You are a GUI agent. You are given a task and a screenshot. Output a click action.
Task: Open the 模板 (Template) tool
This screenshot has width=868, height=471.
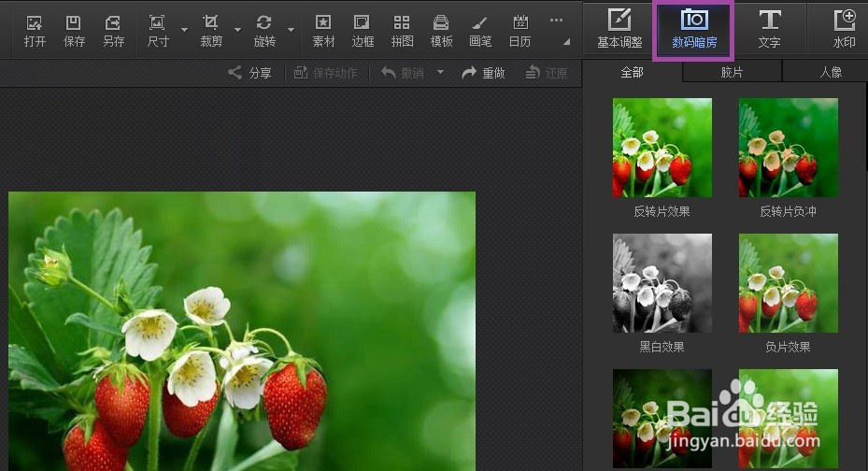click(441, 31)
